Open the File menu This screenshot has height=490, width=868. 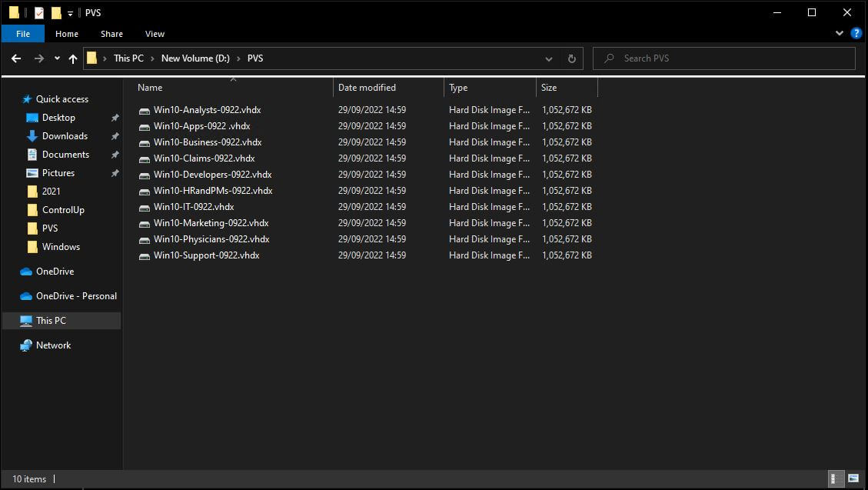point(23,34)
